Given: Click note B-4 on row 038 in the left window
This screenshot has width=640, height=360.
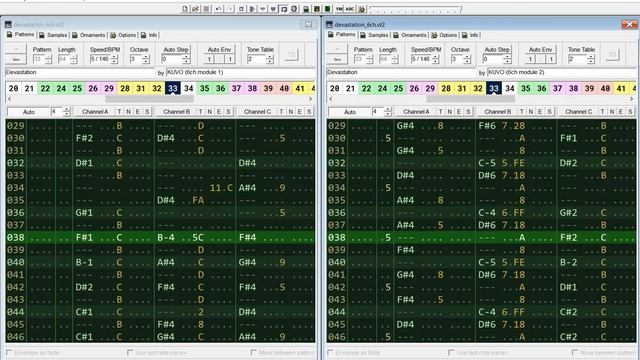Looking at the screenshot, I should 166,238.
